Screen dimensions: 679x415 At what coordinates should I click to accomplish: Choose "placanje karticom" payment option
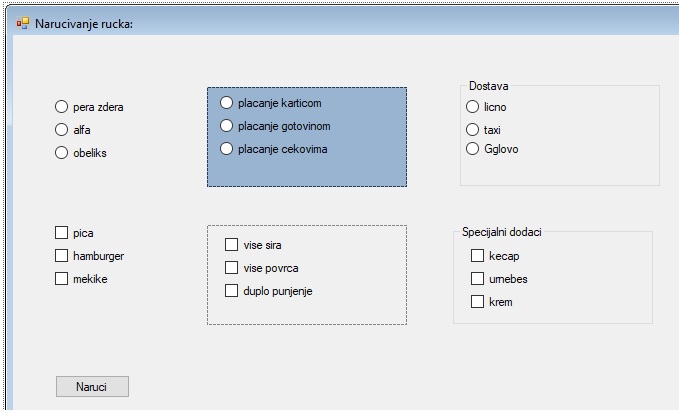click(x=227, y=102)
